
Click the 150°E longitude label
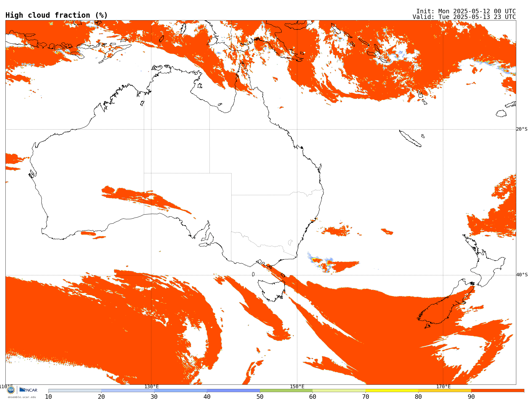click(x=297, y=386)
